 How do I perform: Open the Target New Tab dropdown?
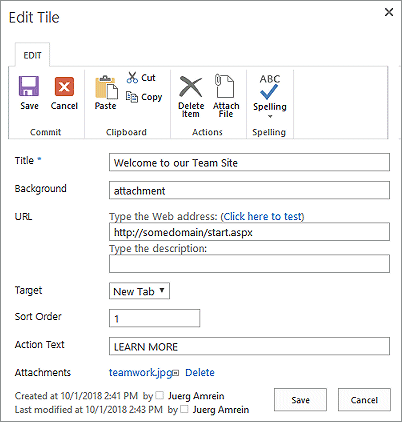click(139, 291)
